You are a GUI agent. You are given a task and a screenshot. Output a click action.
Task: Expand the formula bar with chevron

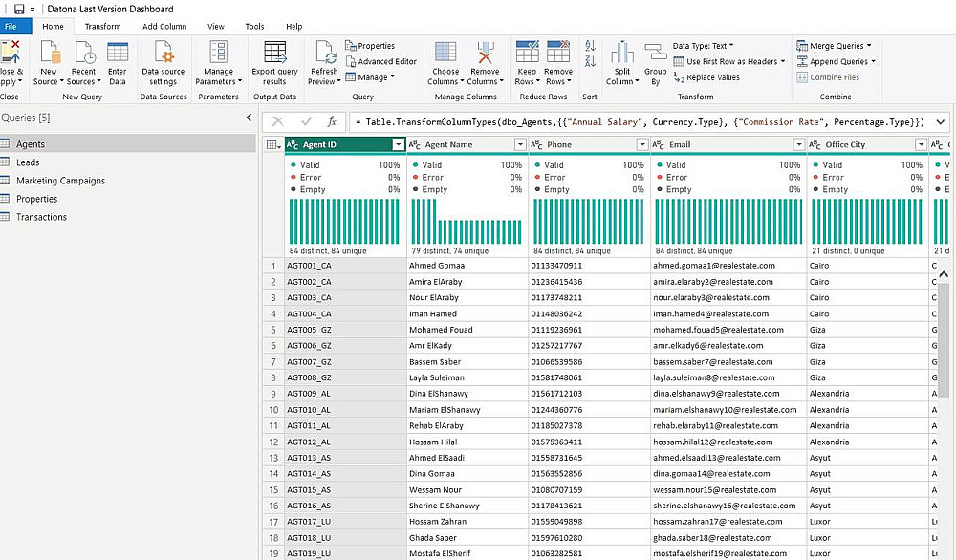coord(940,122)
